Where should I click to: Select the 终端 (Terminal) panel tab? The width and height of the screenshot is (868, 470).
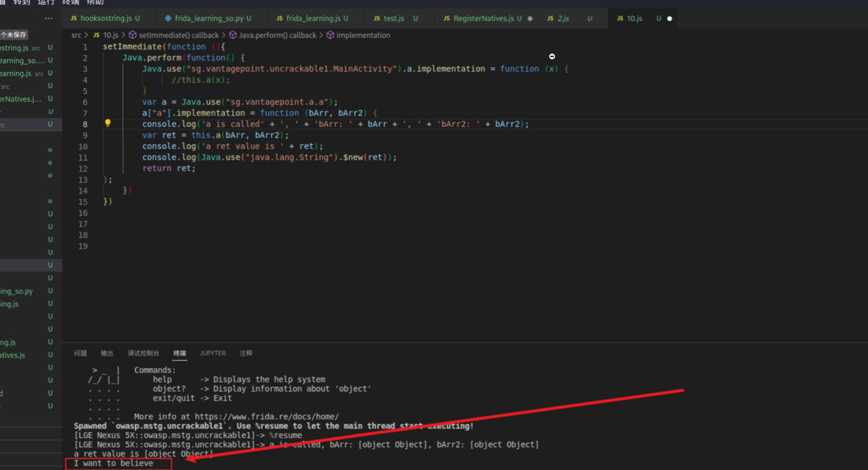point(180,353)
